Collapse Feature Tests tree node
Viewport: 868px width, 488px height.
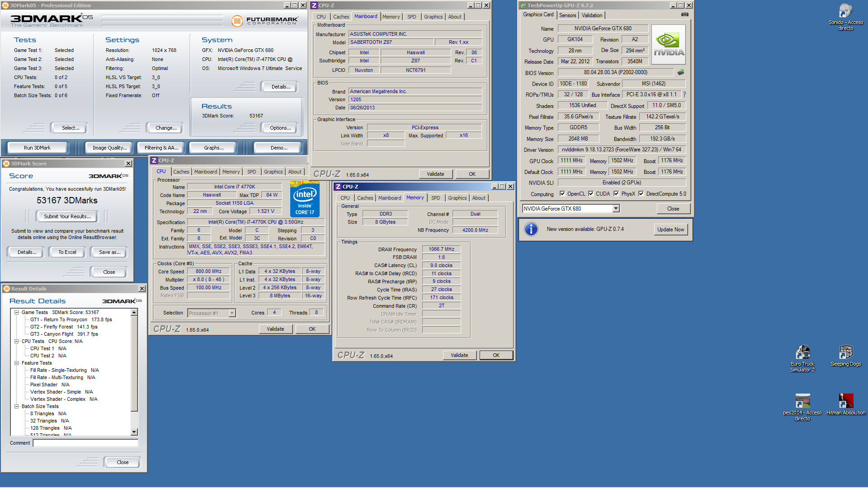16,363
